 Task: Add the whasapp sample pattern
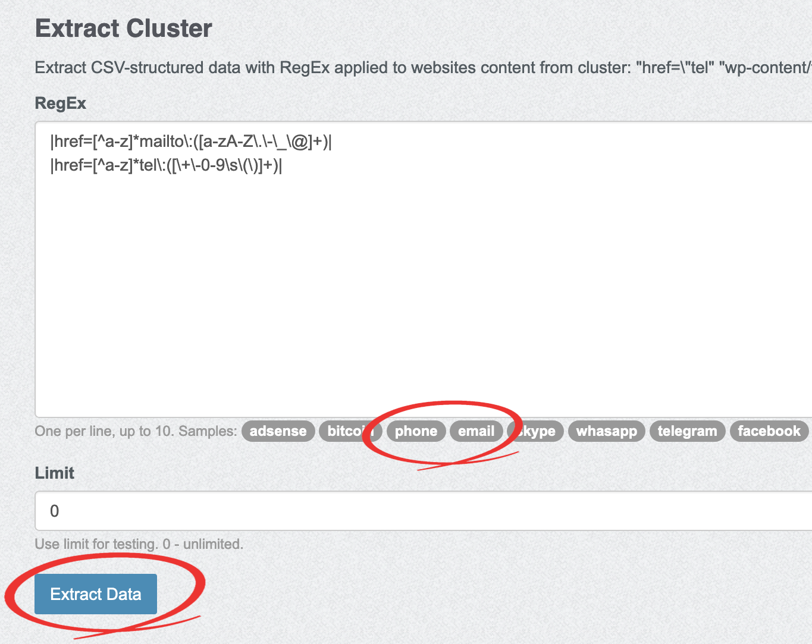(606, 431)
